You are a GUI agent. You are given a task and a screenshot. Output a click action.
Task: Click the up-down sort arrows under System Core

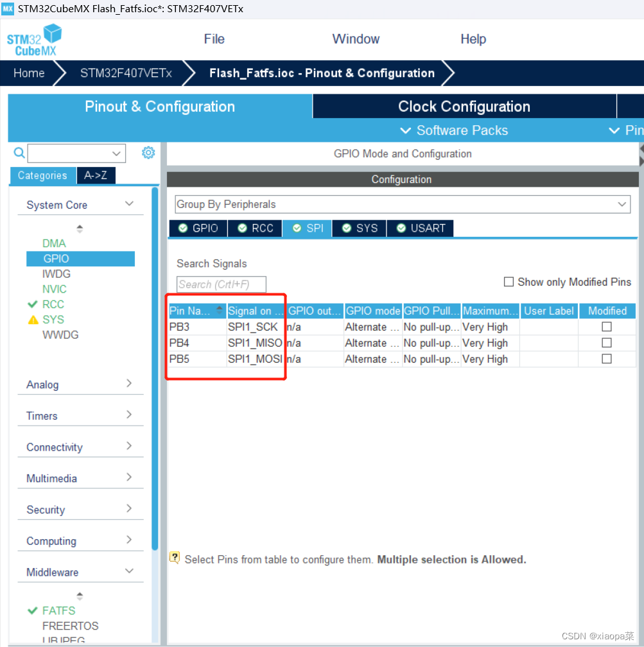(x=80, y=229)
